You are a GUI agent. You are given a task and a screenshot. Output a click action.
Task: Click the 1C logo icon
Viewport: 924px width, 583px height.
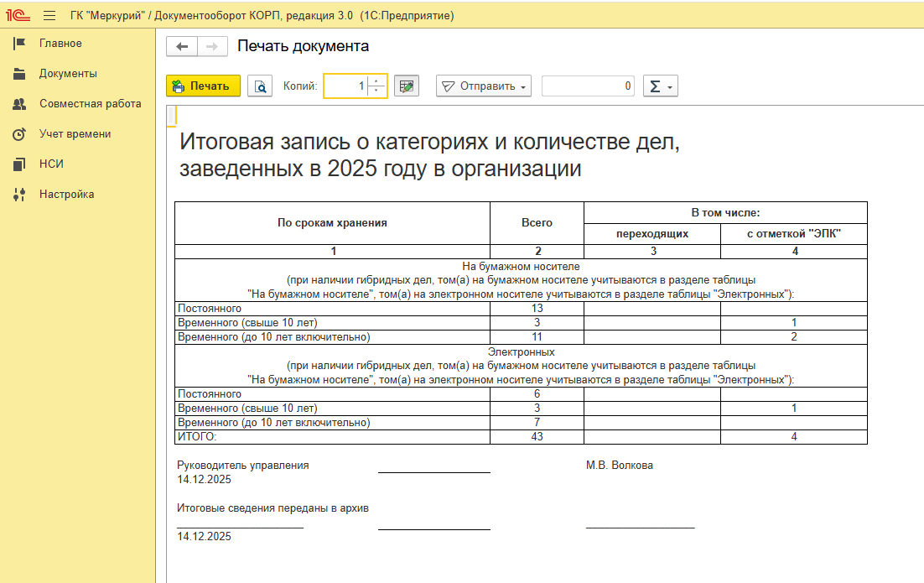tap(18, 16)
